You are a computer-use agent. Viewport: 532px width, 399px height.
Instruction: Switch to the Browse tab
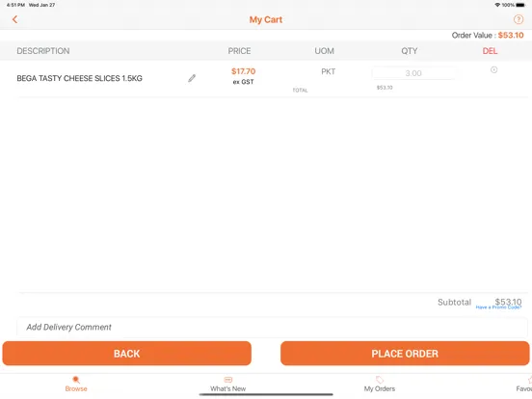76,385
